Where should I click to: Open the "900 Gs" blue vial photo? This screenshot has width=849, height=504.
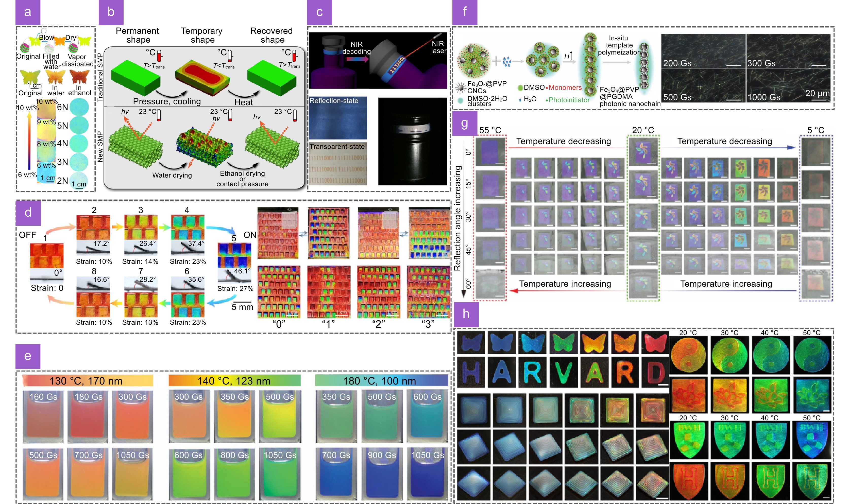(x=382, y=475)
